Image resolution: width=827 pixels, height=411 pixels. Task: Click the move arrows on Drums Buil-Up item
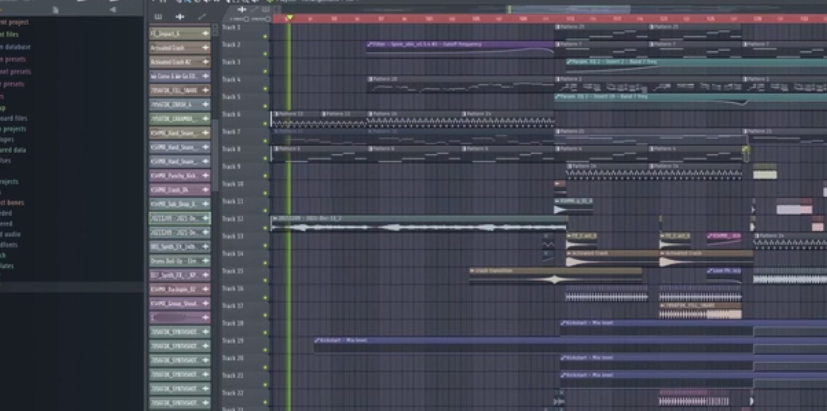(205, 260)
